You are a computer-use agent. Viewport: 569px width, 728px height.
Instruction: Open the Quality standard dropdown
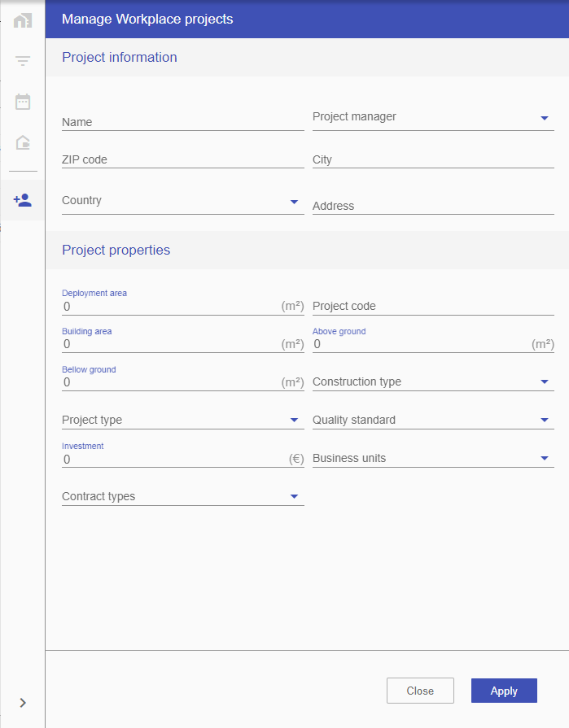tap(433, 420)
